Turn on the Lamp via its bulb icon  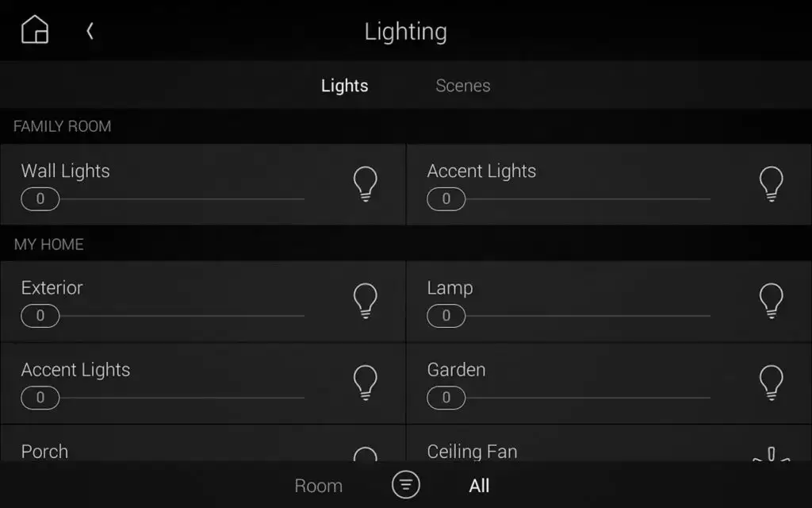click(771, 300)
